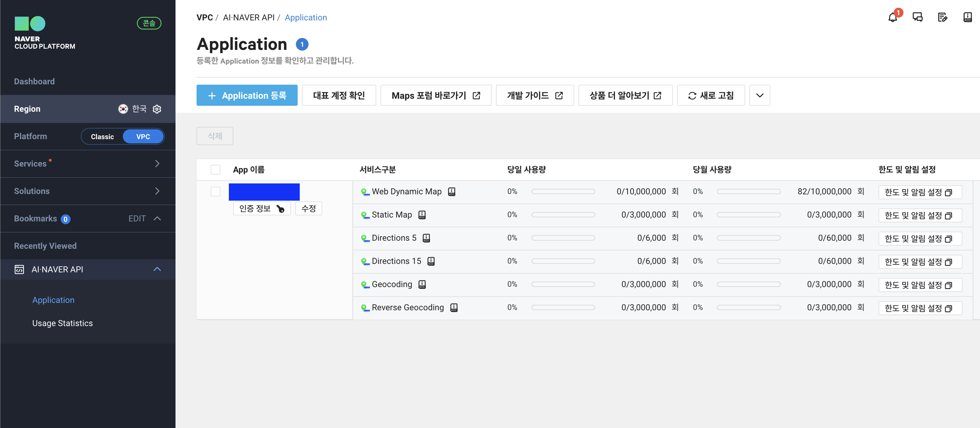Screen dimensions: 980x428
Task: Click the Region settings gear icon
Action: [x=157, y=109]
